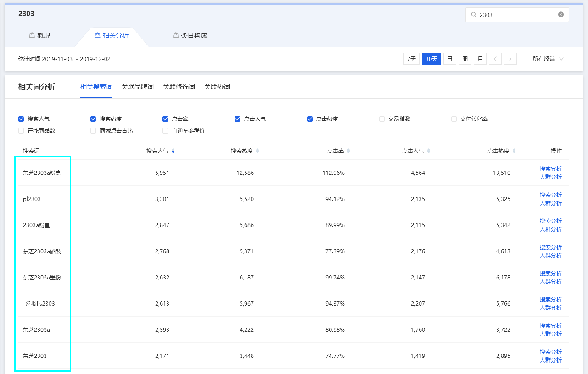Open the 所有终端 dropdown
The height and width of the screenshot is (374, 588).
[548, 59]
